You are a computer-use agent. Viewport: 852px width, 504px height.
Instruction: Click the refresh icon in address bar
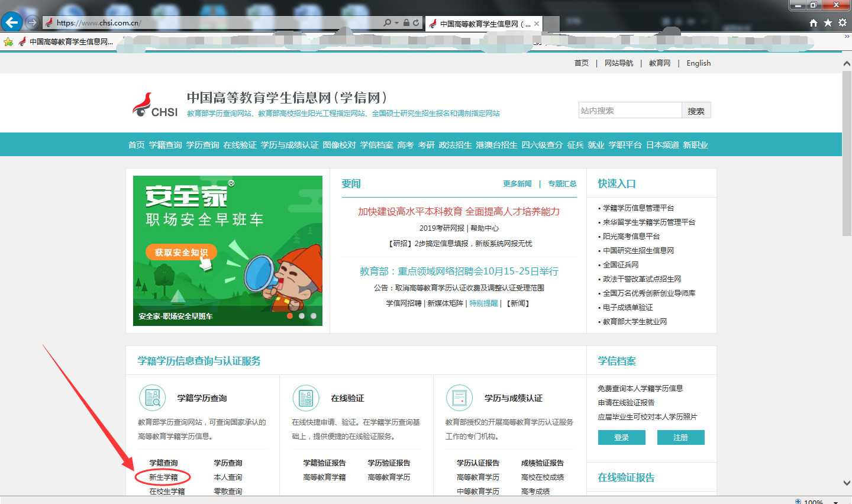point(416,23)
